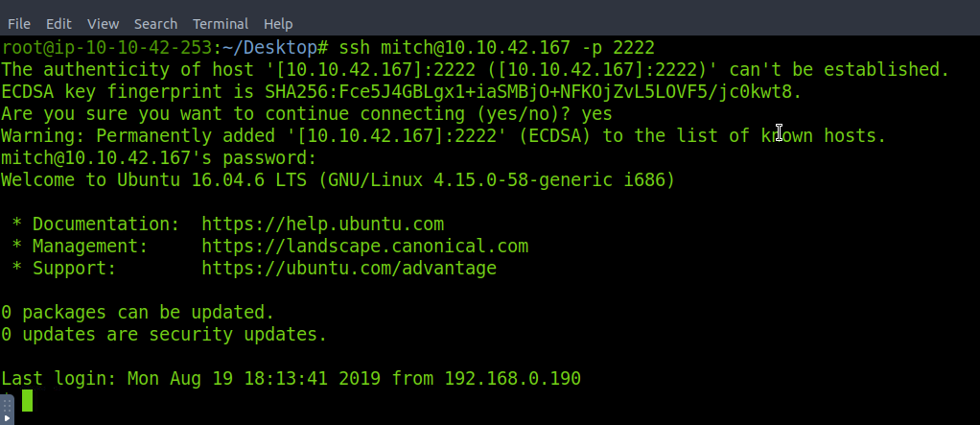
Task: Click the "0 packages can be updated" line
Action: pyautogui.click(x=137, y=313)
